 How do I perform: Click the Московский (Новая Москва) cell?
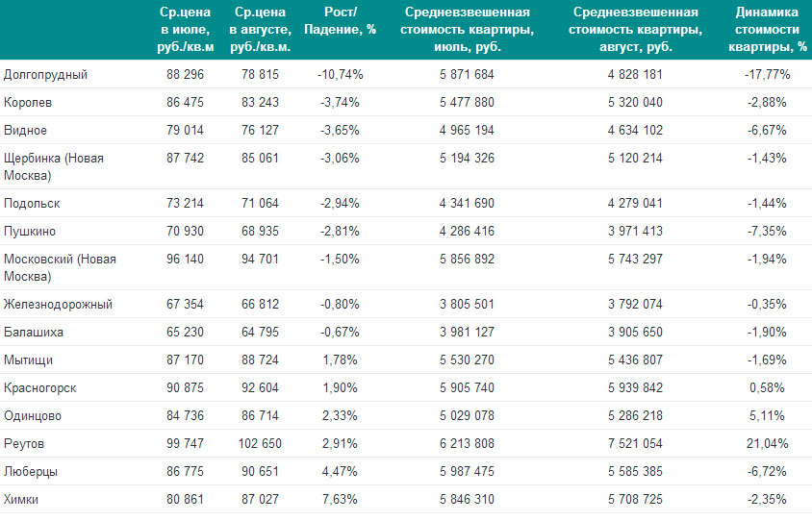coord(60,267)
